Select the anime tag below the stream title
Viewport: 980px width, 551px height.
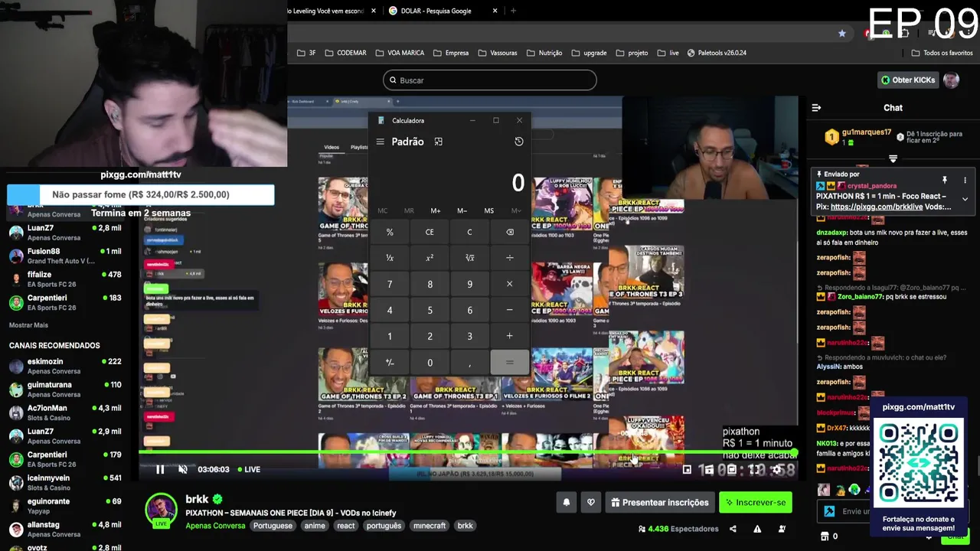coord(315,526)
